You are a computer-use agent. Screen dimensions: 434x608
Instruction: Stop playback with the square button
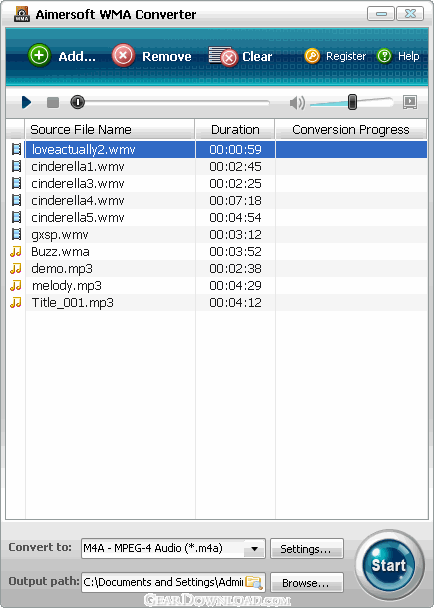coord(53,103)
